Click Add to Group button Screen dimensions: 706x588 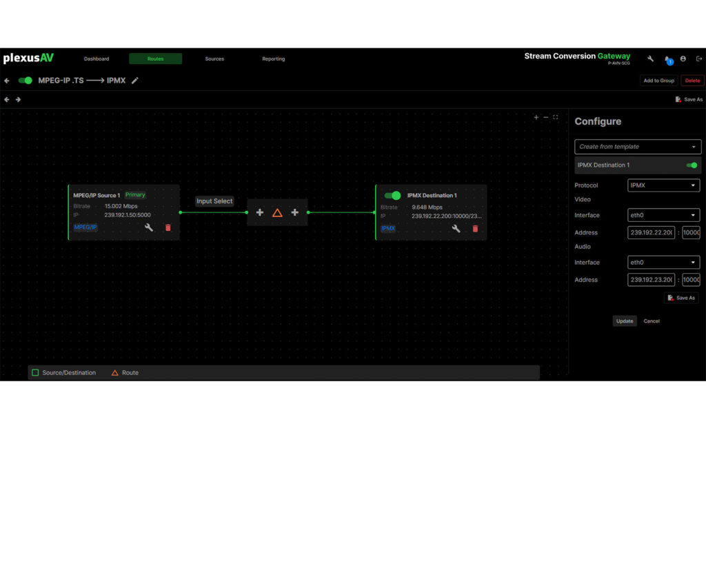(x=658, y=81)
